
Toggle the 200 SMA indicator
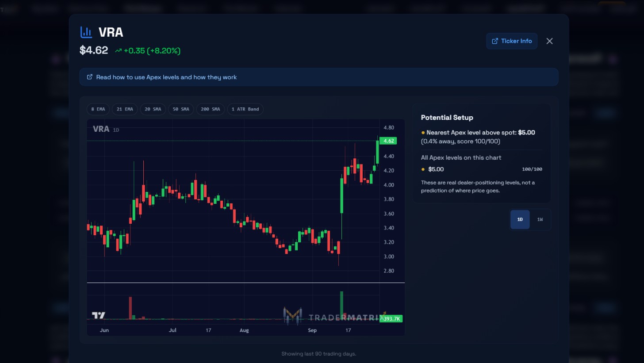point(211,109)
